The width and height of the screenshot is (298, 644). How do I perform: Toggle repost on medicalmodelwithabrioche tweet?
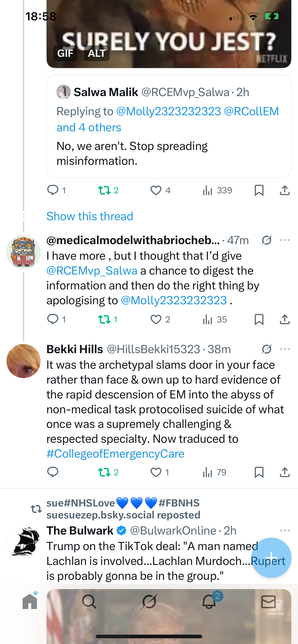click(104, 319)
